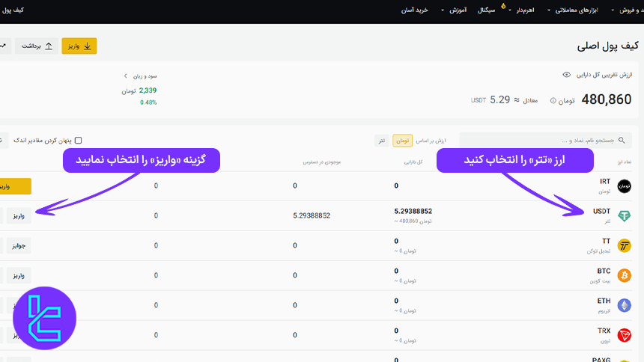This screenshot has width=644, height=362.
Task: Click the USDT Tether coin icon
Action: point(625,216)
